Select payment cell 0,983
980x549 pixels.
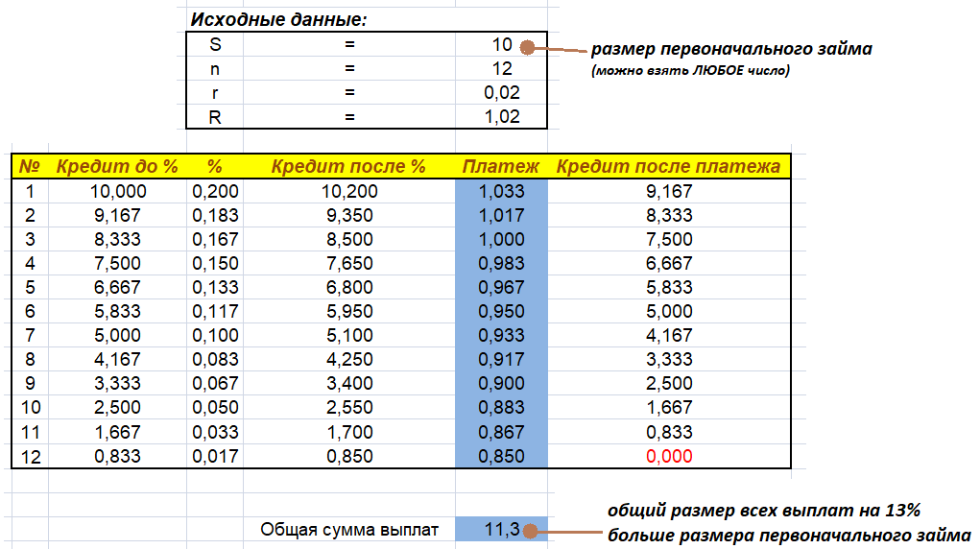pyautogui.click(x=501, y=263)
